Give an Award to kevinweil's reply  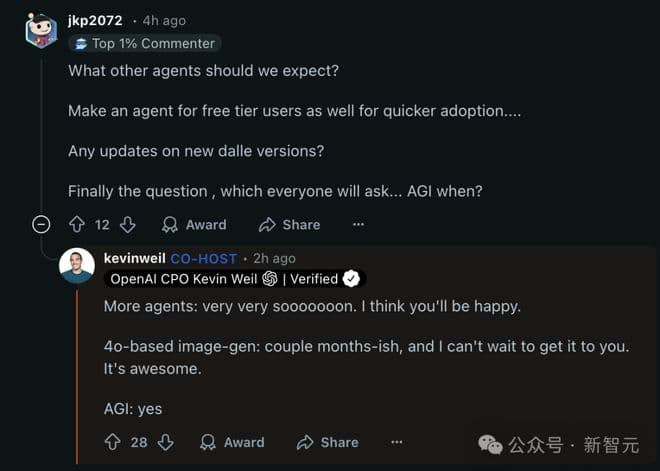[232, 442]
